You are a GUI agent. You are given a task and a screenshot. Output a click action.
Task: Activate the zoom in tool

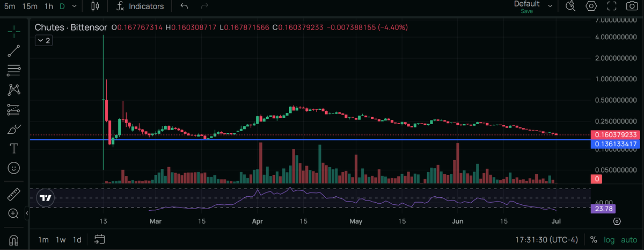14,213
